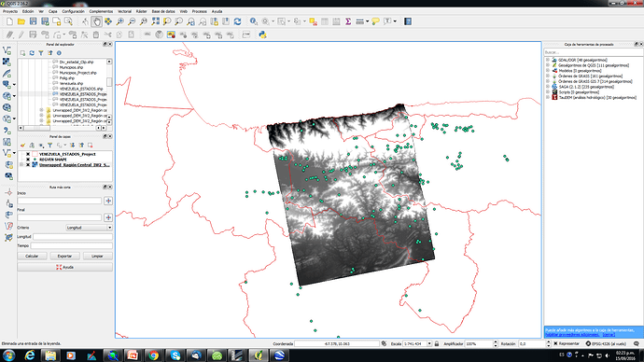Screen dimensions: 644x362
Task: Click the Google Chrome taskbar icon
Action: point(154,355)
